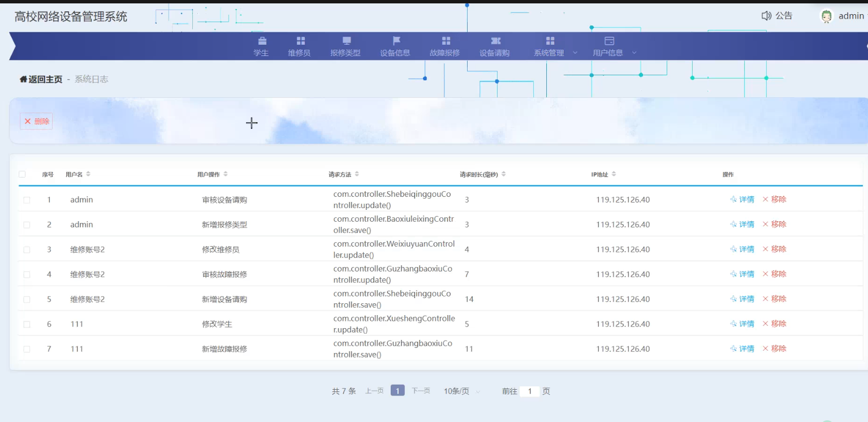Click the admin avatar icon

(x=827, y=16)
